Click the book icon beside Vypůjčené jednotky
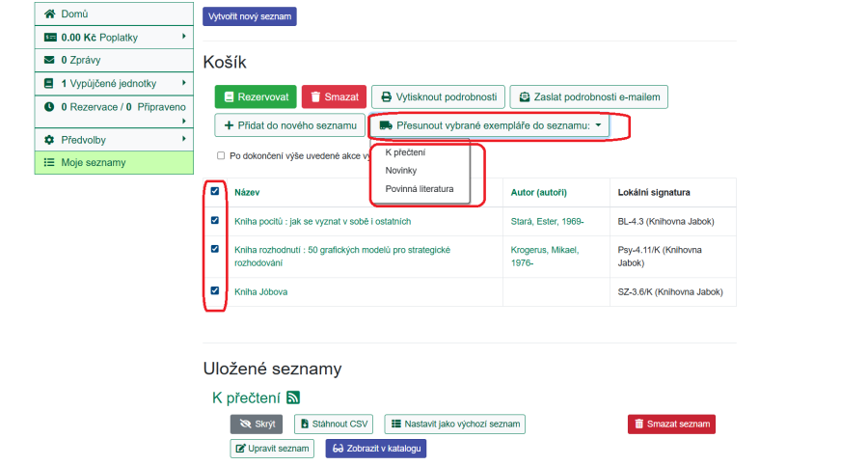Screen dimensions: 868x466 pyautogui.click(x=50, y=84)
